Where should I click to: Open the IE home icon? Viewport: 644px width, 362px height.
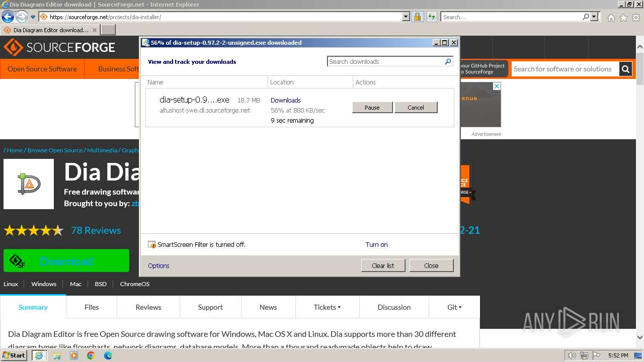(x=611, y=18)
